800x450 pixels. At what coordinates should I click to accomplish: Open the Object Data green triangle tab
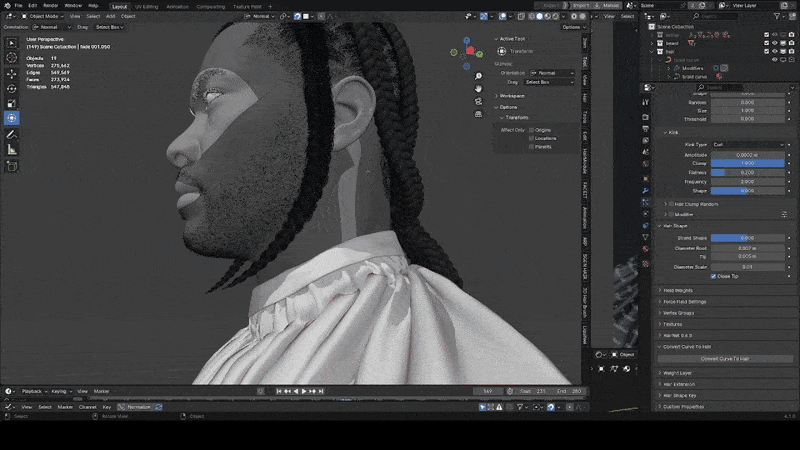645,237
